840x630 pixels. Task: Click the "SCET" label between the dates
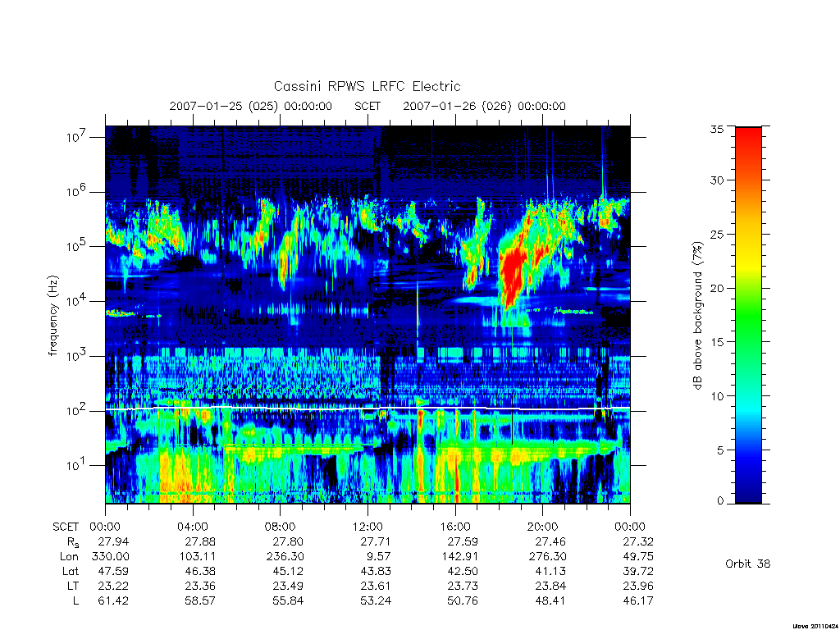point(367,106)
